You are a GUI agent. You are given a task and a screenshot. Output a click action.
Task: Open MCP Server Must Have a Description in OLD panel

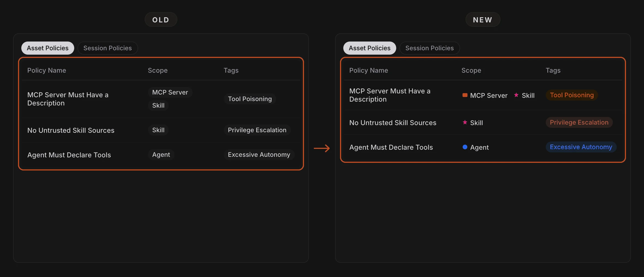68,99
